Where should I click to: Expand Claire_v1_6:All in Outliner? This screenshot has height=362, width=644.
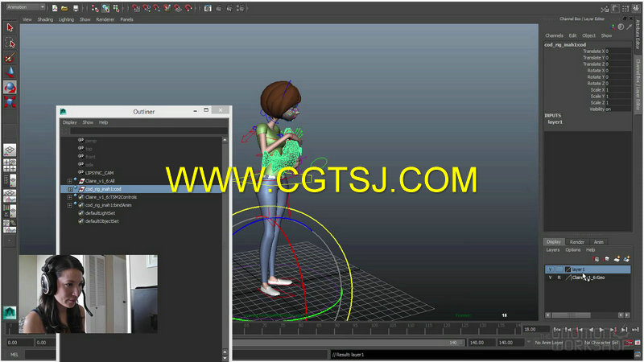[x=70, y=181]
